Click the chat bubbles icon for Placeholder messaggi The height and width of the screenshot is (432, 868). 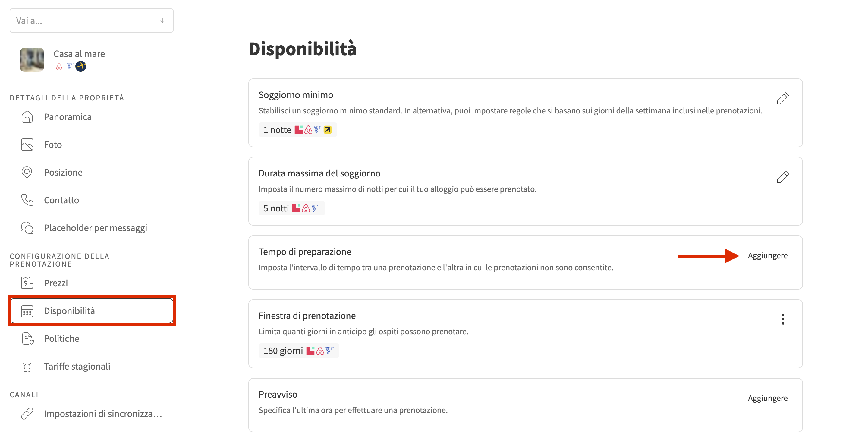(27, 228)
